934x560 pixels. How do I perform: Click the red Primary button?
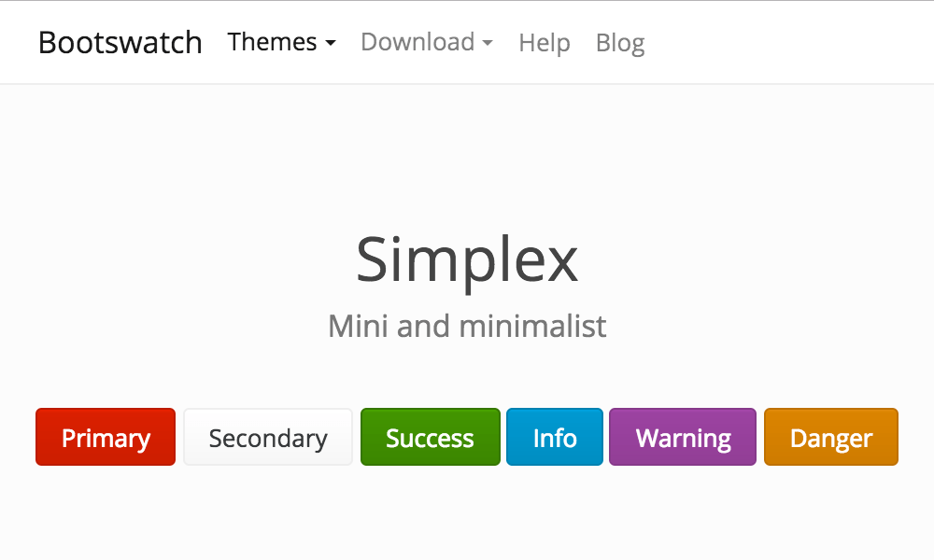pyautogui.click(x=105, y=437)
